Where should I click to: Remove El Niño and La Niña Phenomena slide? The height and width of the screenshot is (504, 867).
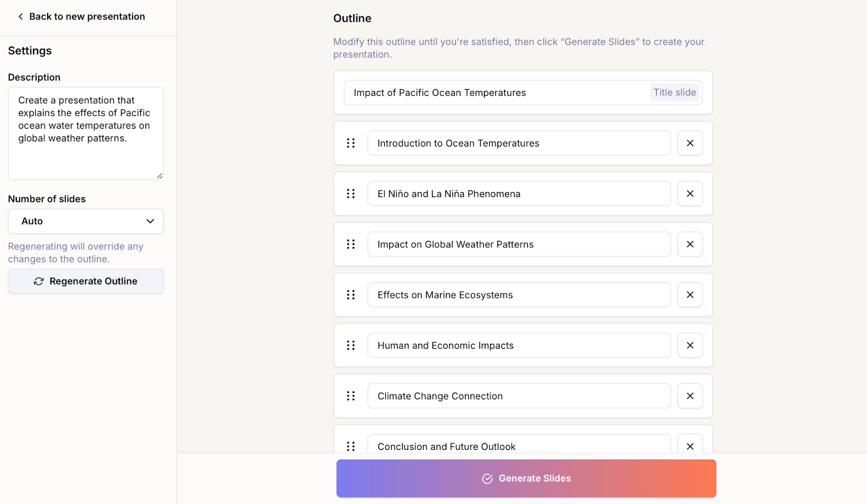click(x=690, y=194)
